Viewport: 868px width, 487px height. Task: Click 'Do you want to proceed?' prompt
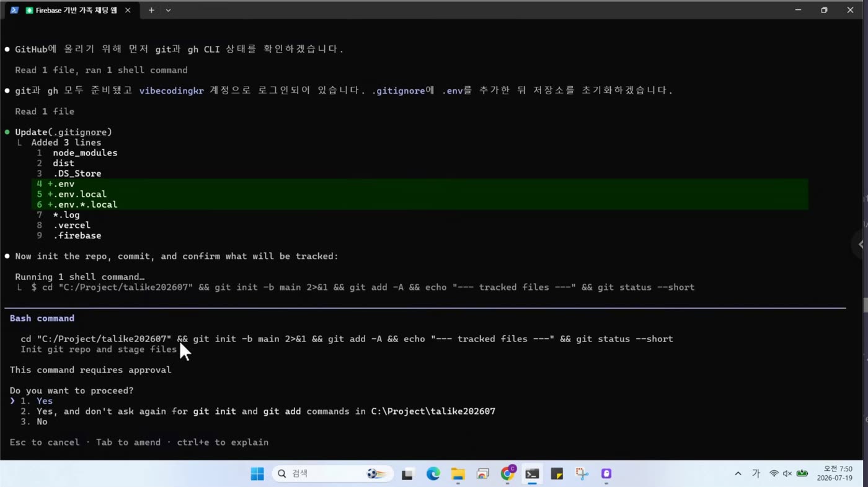(72, 391)
